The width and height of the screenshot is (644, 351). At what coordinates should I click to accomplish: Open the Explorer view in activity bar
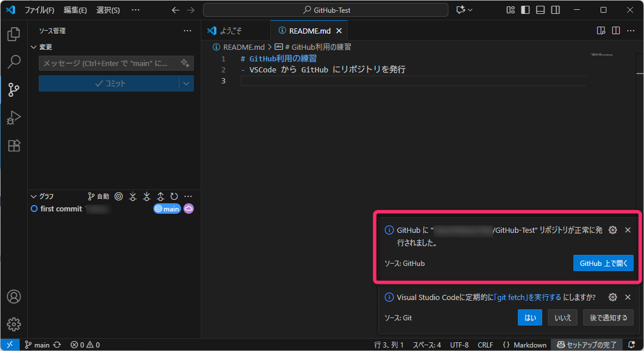pos(14,34)
